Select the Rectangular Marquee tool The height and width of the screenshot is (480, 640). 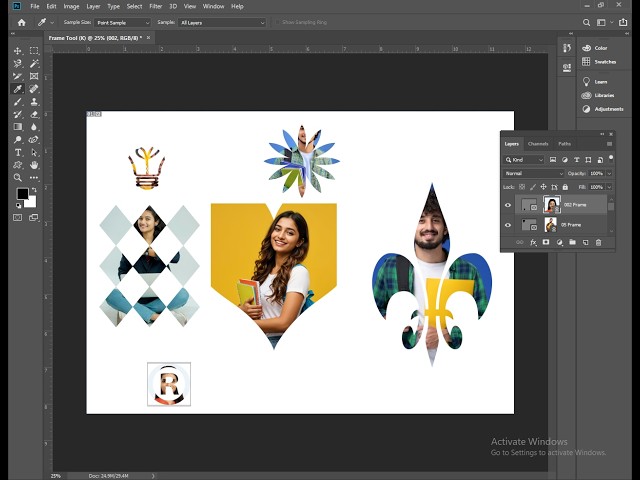pyautogui.click(x=34, y=51)
